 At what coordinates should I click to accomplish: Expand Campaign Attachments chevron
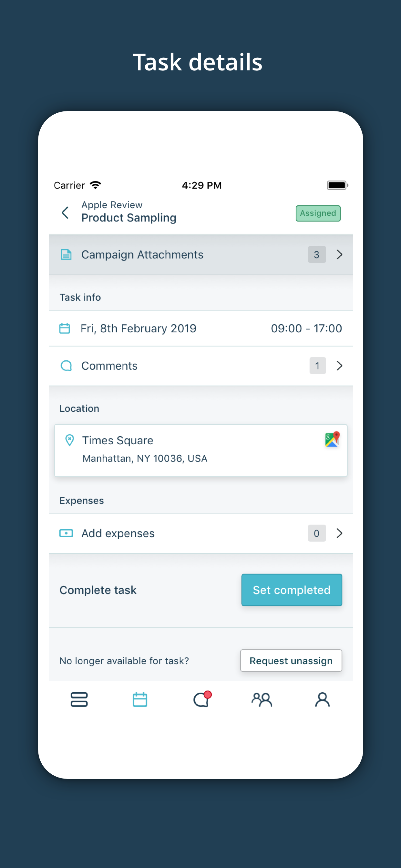pos(339,255)
